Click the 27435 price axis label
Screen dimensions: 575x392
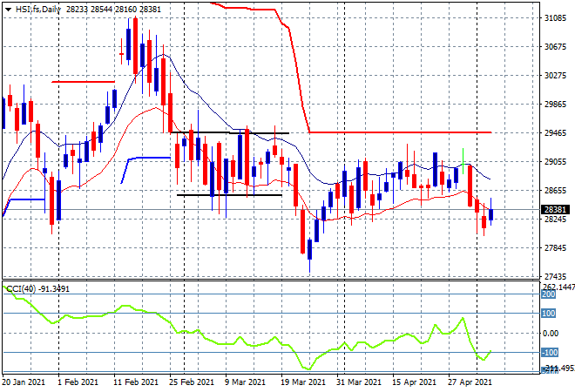(555, 276)
